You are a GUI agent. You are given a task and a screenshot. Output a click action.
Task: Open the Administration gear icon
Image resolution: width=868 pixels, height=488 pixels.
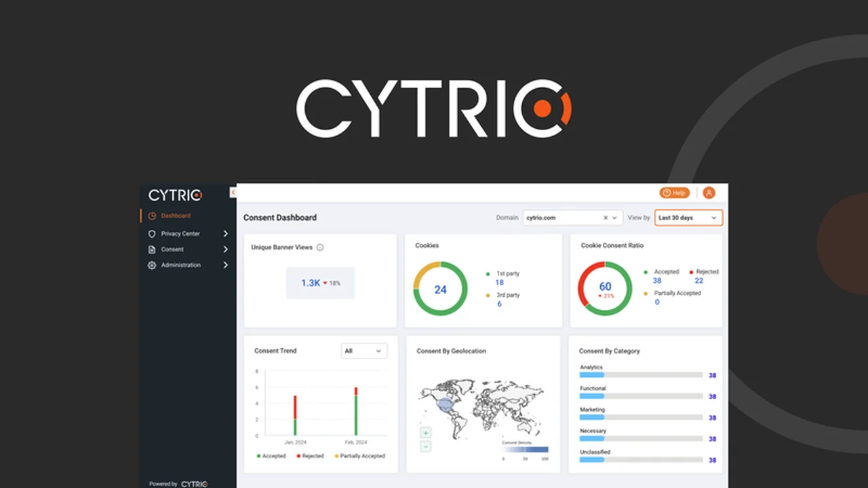(x=152, y=265)
